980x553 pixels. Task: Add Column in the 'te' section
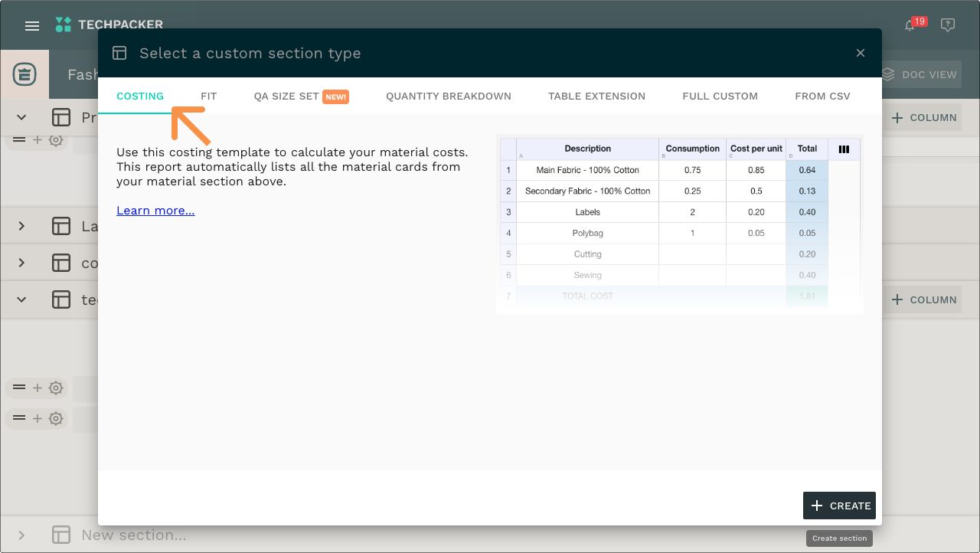tap(924, 299)
